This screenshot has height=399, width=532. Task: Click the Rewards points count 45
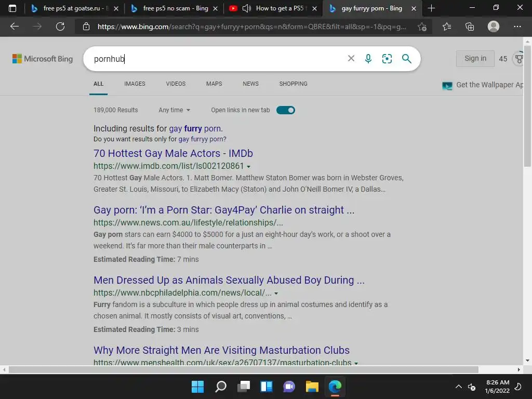click(x=503, y=59)
